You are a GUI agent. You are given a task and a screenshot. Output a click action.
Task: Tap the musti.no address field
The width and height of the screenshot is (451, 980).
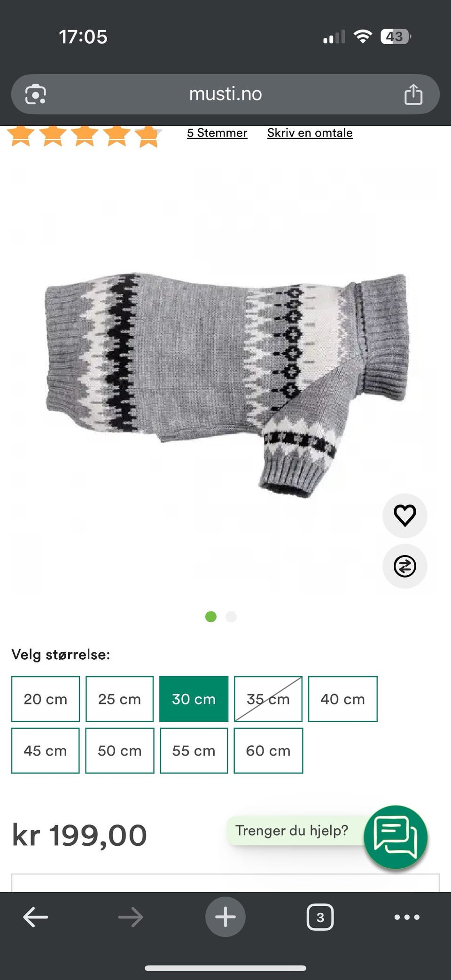(225, 94)
